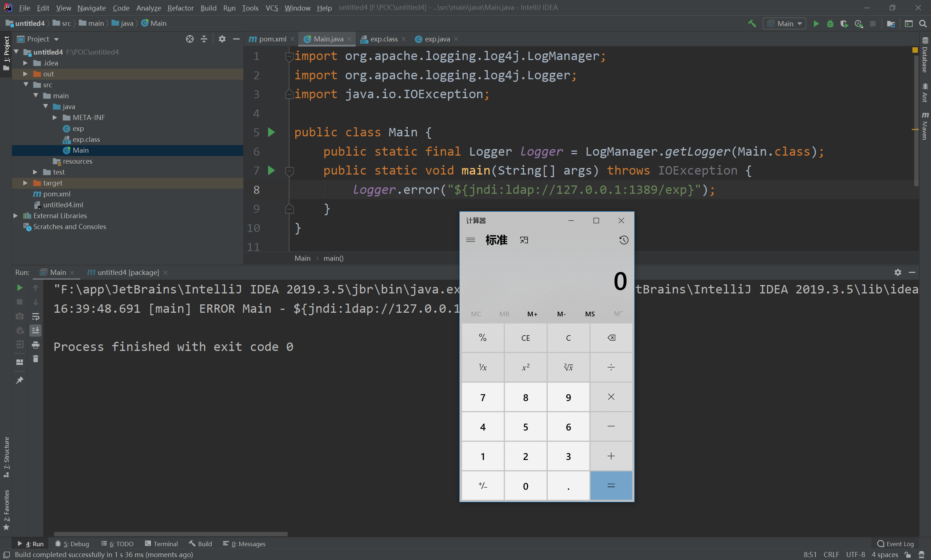
Task: Click the UTF-8 encoding status entry
Action: 855,554
